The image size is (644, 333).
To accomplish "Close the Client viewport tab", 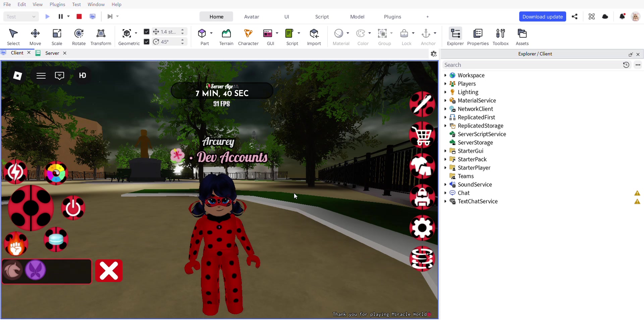I will tap(29, 53).
